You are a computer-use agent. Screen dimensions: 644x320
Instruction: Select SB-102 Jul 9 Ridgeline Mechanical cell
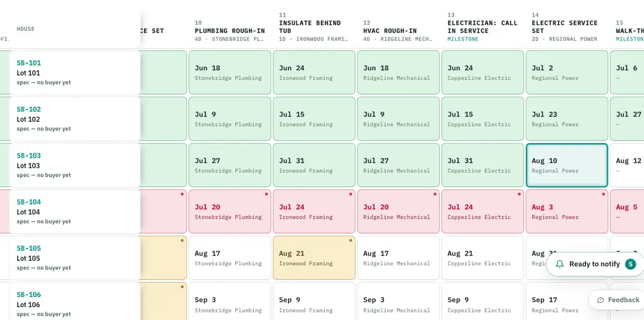[398, 119]
